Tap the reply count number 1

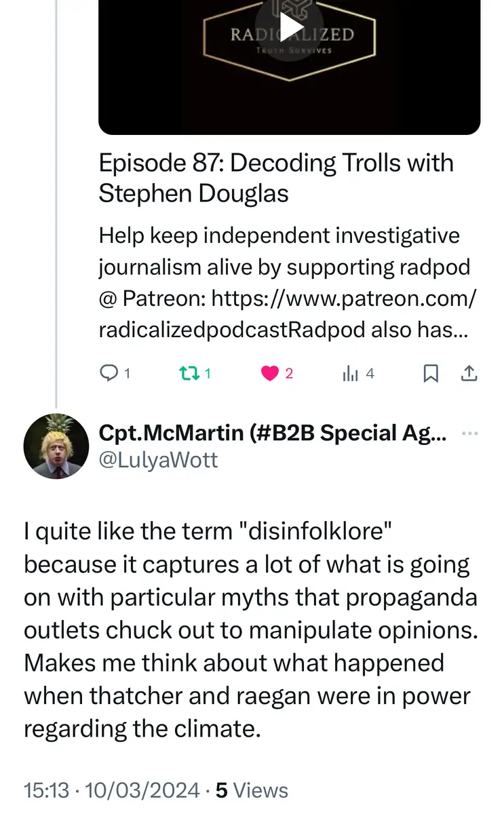coord(128,373)
